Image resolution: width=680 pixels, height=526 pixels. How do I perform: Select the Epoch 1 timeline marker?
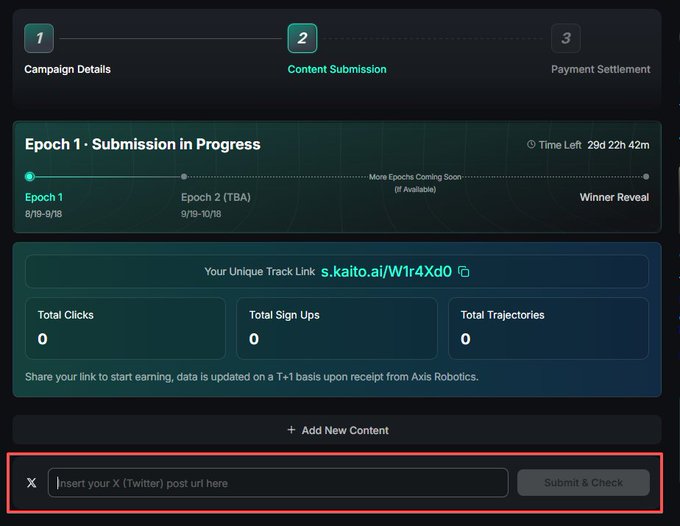(29, 176)
